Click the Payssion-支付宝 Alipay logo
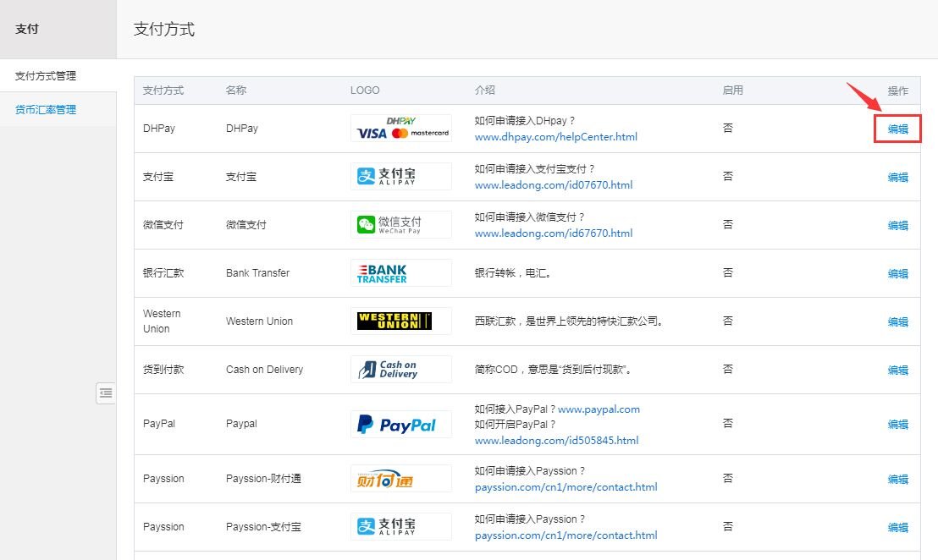 [x=400, y=526]
